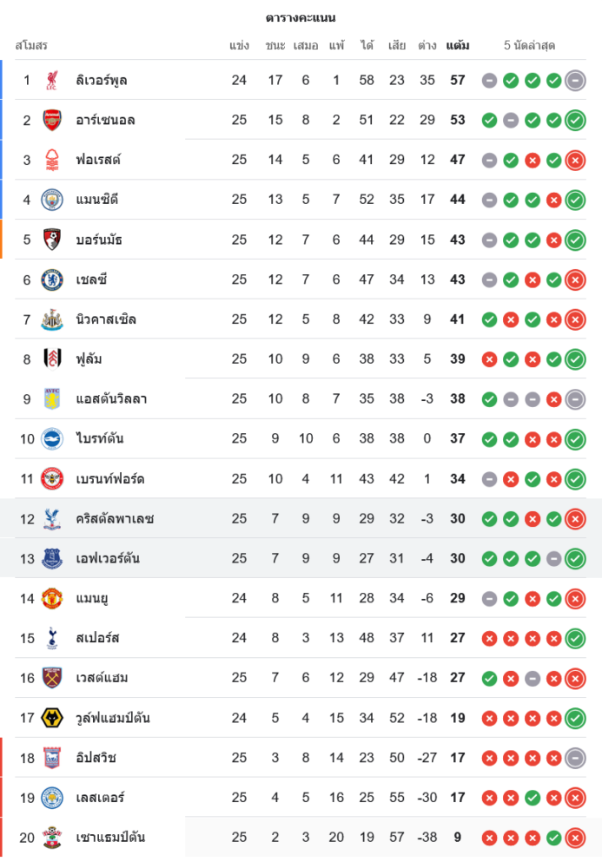Click the Newcastle club crest
The image size is (602, 868).
pyautogui.click(x=52, y=319)
